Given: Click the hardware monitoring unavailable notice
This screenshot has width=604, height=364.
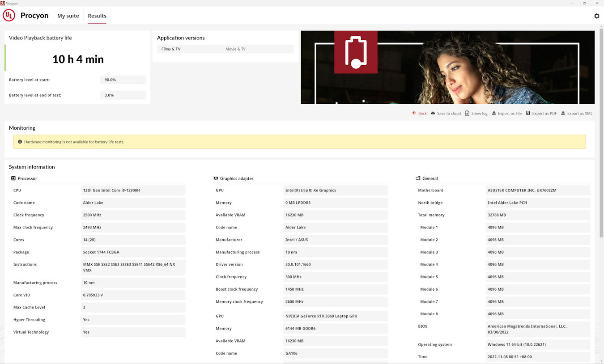Looking at the screenshot, I should point(299,142).
